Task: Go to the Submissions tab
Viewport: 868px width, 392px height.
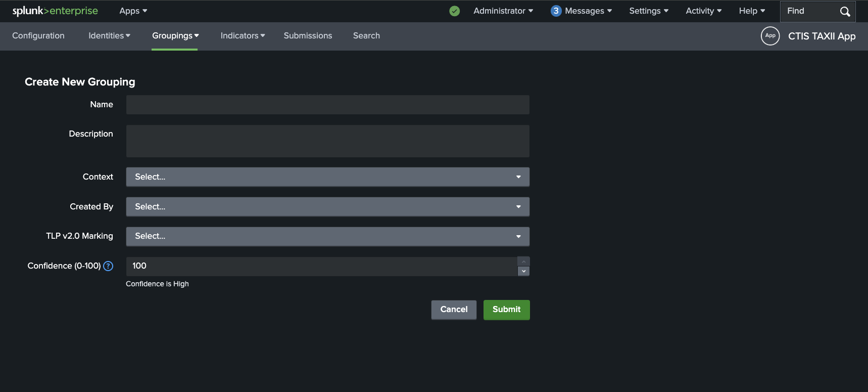Action: 308,36
